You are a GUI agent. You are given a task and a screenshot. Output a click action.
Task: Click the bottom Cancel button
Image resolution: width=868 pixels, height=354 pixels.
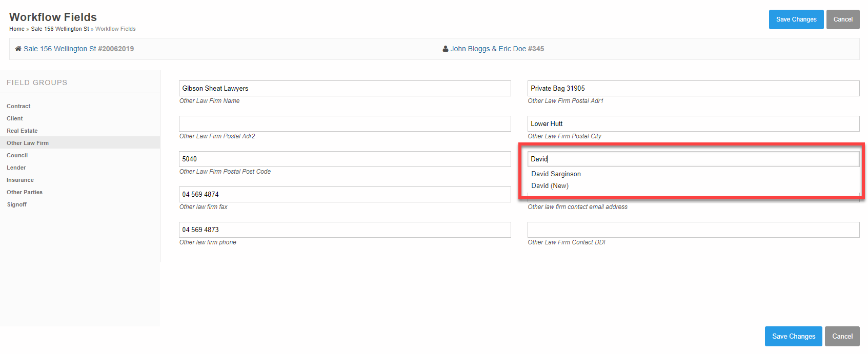(842, 337)
